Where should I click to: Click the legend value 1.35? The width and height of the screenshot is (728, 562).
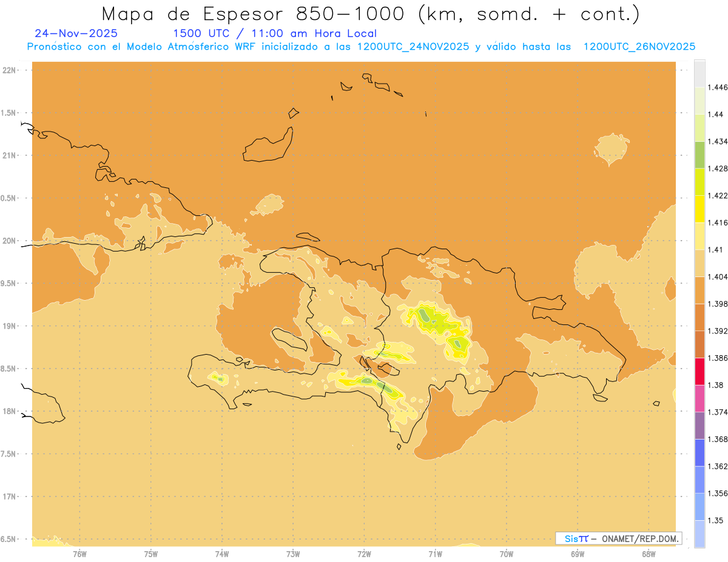[x=716, y=520]
